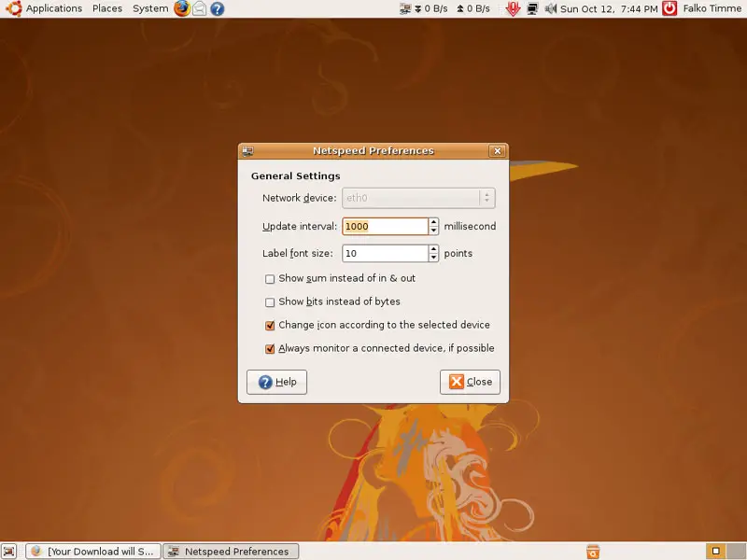Screen dimensions: 747x560
Task: Decrease the Update interval value
Action: (x=433, y=231)
